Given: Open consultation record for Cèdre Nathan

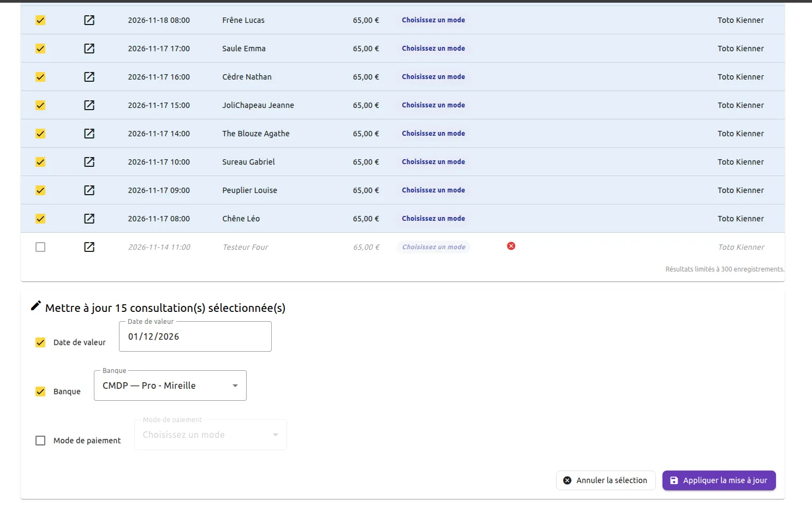Looking at the screenshot, I should [x=89, y=77].
